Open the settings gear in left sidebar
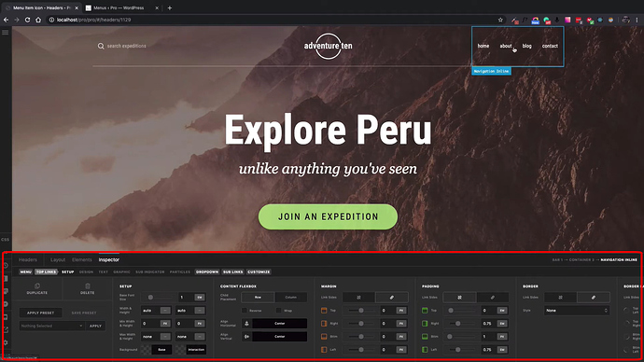 tap(6, 342)
